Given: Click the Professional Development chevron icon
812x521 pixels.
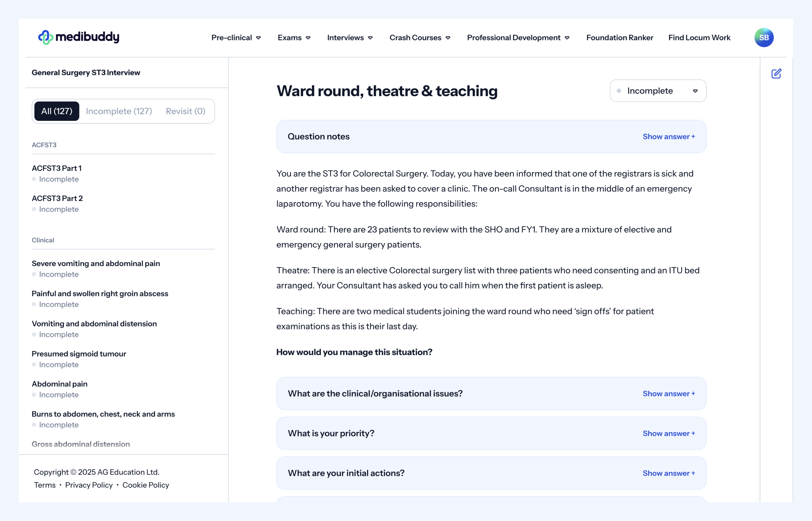Looking at the screenshot, I should [x=567, y=38].
